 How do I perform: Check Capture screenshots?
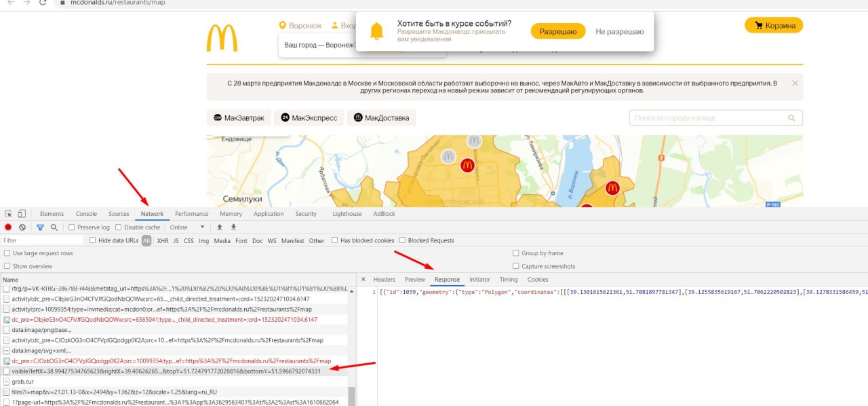coord(516,266)
